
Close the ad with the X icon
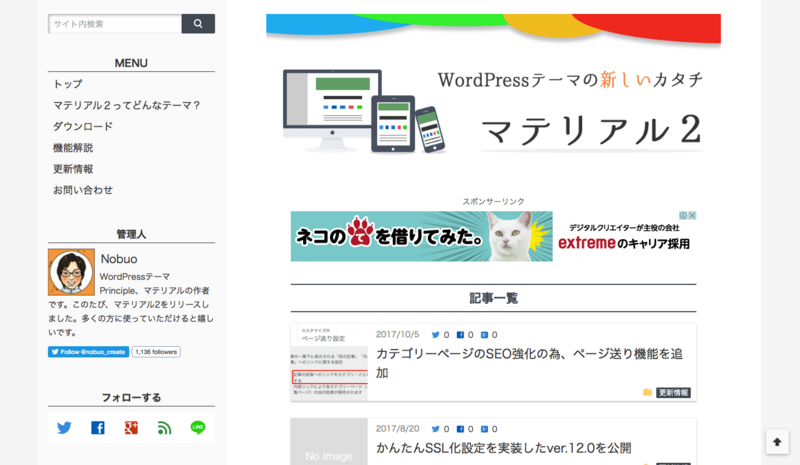692,215
